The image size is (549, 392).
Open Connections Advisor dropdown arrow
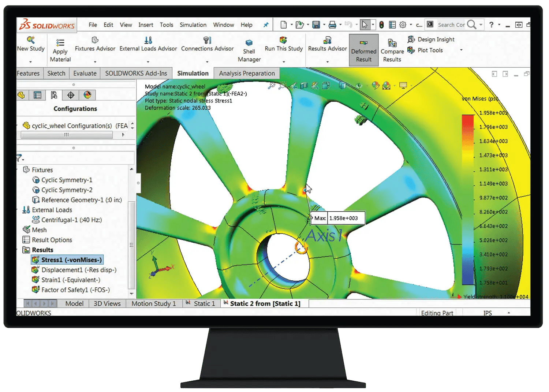point(207,62)
